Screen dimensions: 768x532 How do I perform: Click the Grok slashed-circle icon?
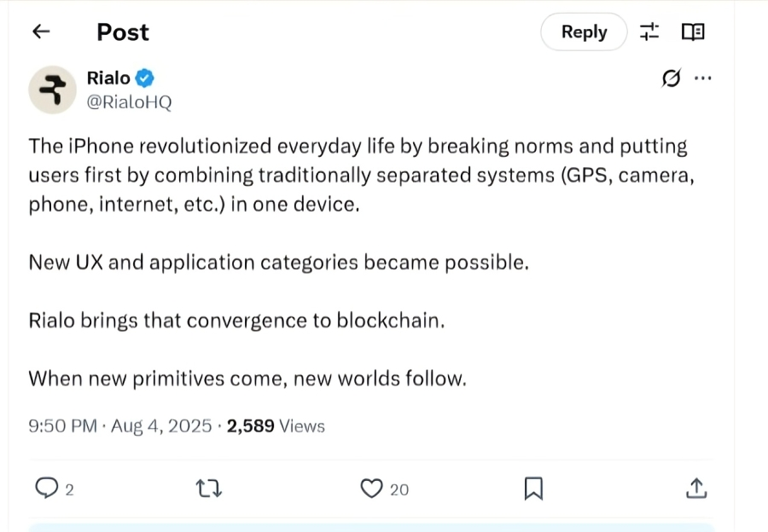tap(671, 78)
